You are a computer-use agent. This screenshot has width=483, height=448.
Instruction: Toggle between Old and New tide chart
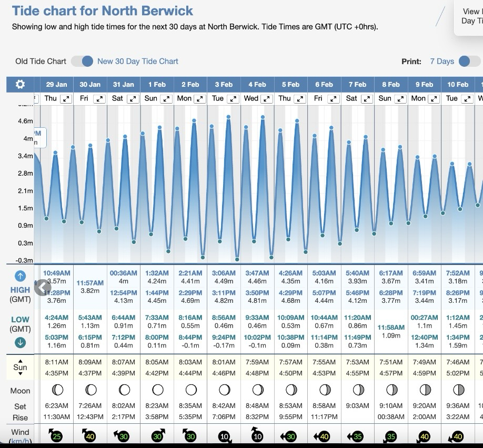(83, 62)
